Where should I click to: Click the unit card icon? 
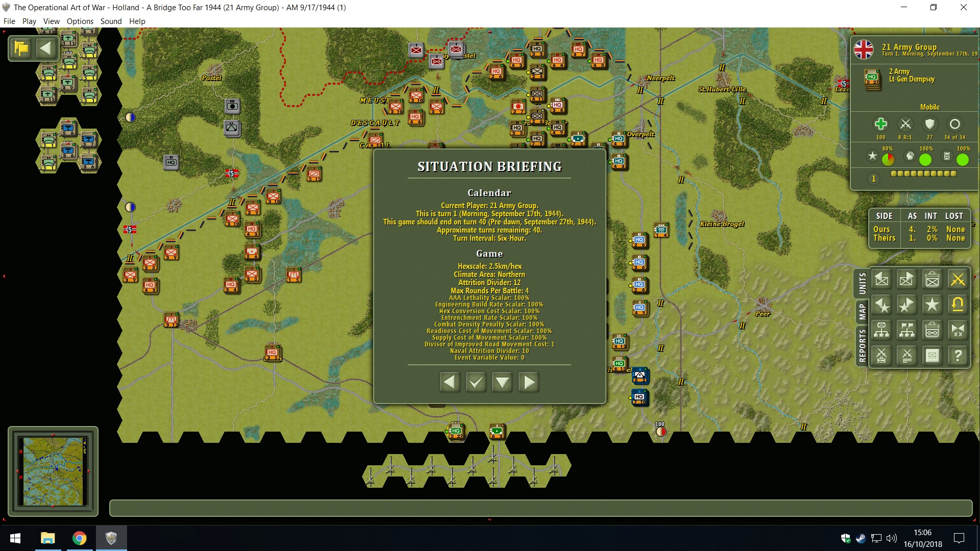pyautogui.click(x=933, y=356)
